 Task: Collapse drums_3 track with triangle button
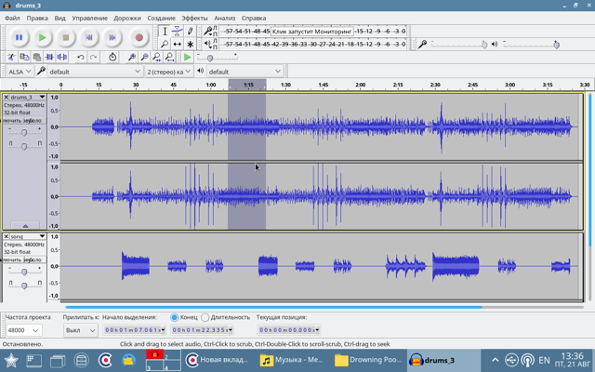[25, 225]
